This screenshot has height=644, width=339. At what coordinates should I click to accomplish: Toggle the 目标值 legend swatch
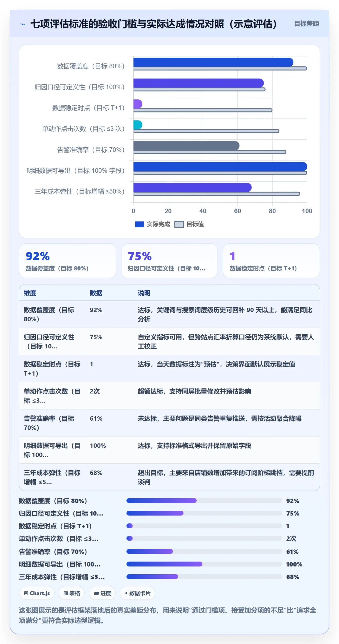(179, 224)
